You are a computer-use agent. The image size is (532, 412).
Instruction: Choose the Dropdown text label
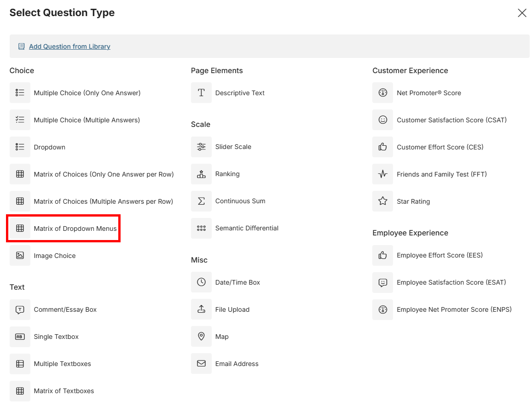pos(50,147)
